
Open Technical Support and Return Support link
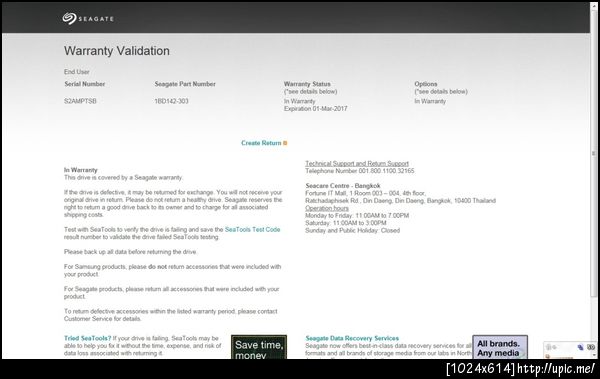pos(357,163)
